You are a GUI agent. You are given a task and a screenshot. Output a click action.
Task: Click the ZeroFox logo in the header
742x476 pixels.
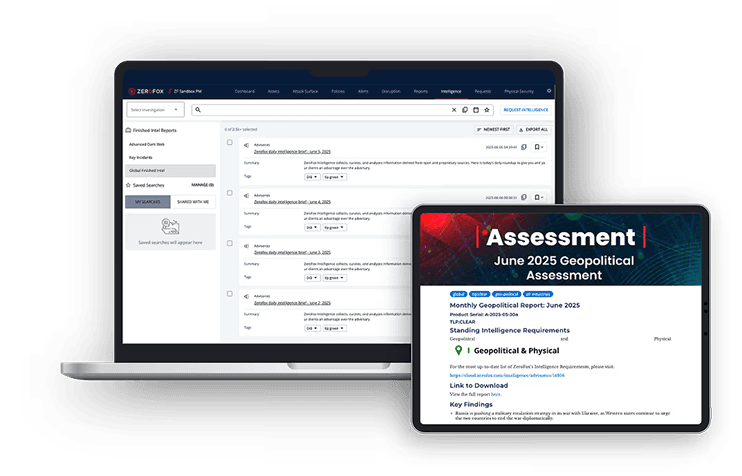pyautogui.click(x=146, y=91)
